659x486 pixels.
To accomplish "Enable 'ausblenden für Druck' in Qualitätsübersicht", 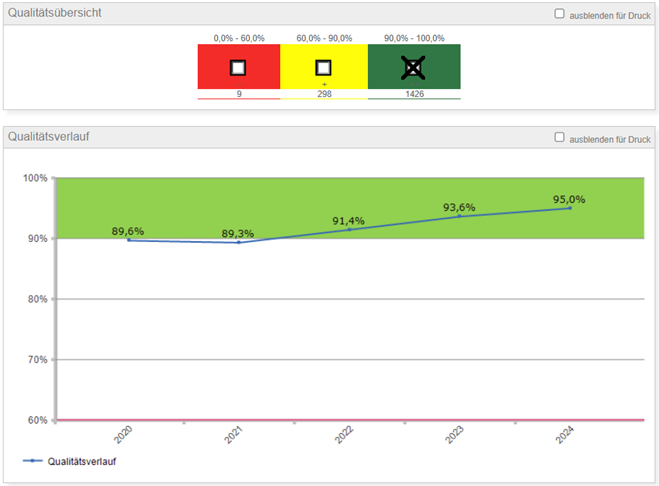I will (559, 14).
